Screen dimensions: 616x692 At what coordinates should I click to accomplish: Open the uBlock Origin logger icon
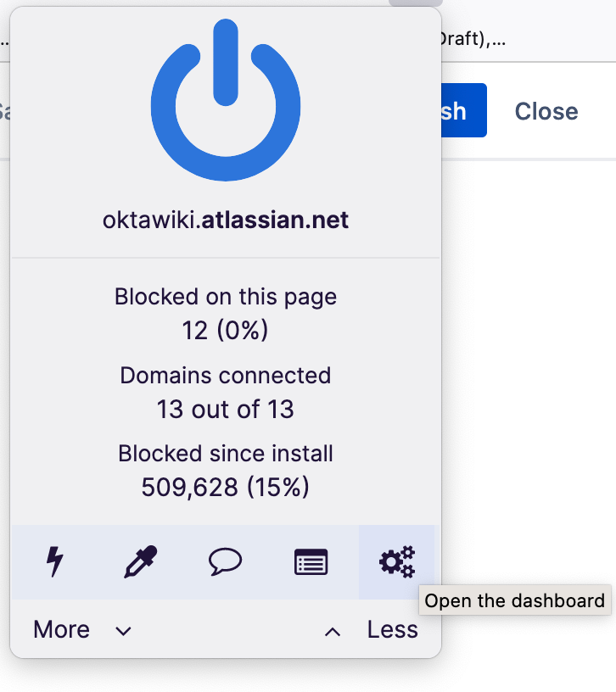[311, 561]
